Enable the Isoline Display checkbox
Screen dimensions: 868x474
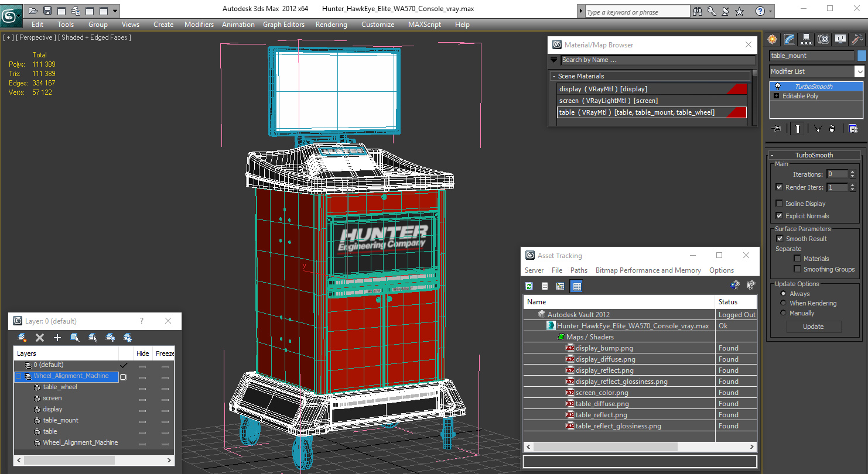tap(779, 204)
